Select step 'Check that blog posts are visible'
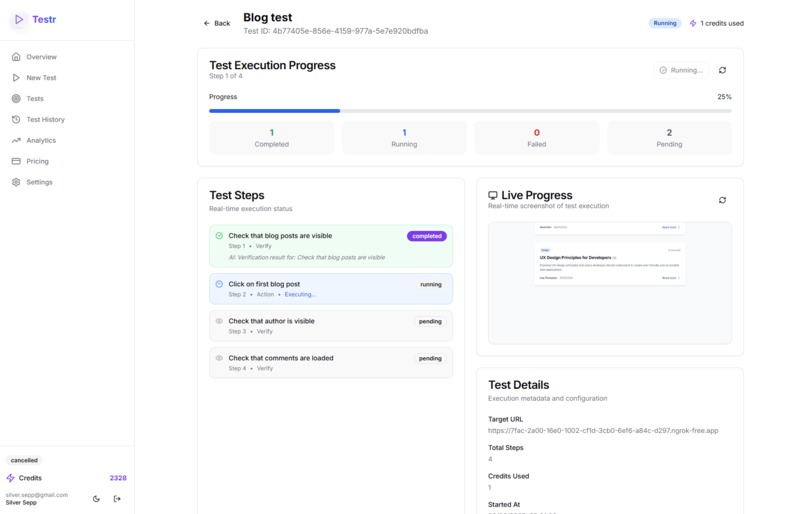806x514 pixels. pos(331,246)
